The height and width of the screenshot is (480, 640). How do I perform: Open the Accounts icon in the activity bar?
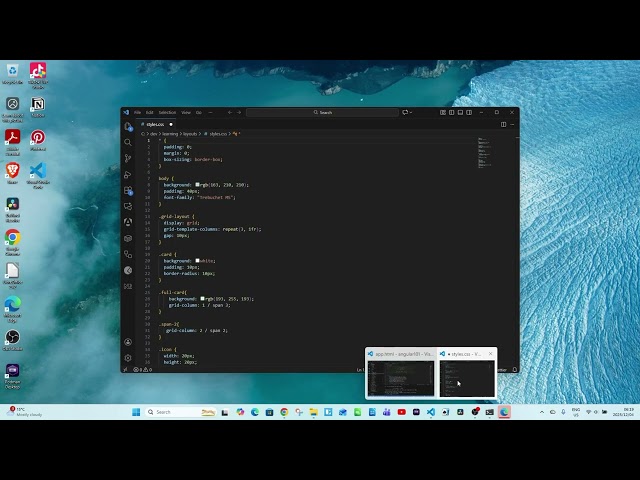(128, 342)
